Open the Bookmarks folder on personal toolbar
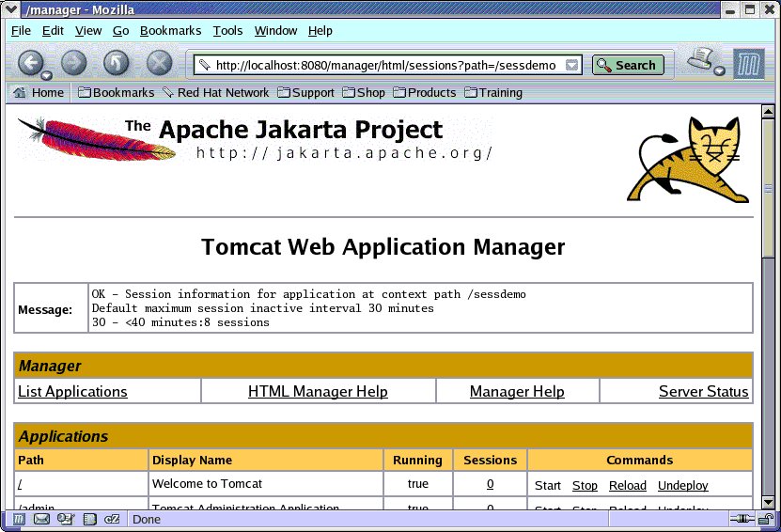781x532 pixels. coord(116,93)
